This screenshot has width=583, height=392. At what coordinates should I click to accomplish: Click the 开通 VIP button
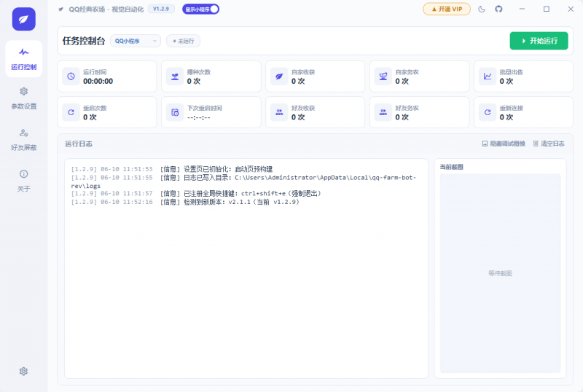(x=447, y=9)
